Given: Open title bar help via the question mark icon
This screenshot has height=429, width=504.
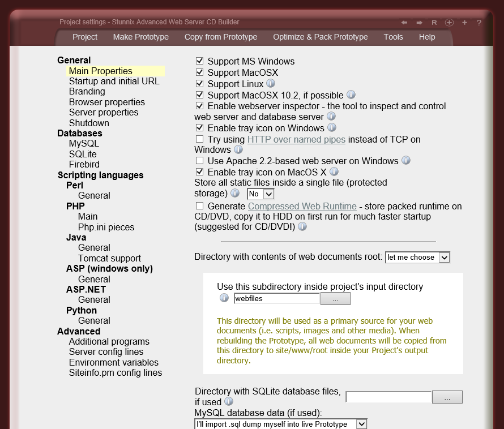Looking at the screenshot, I should point(479,22).
